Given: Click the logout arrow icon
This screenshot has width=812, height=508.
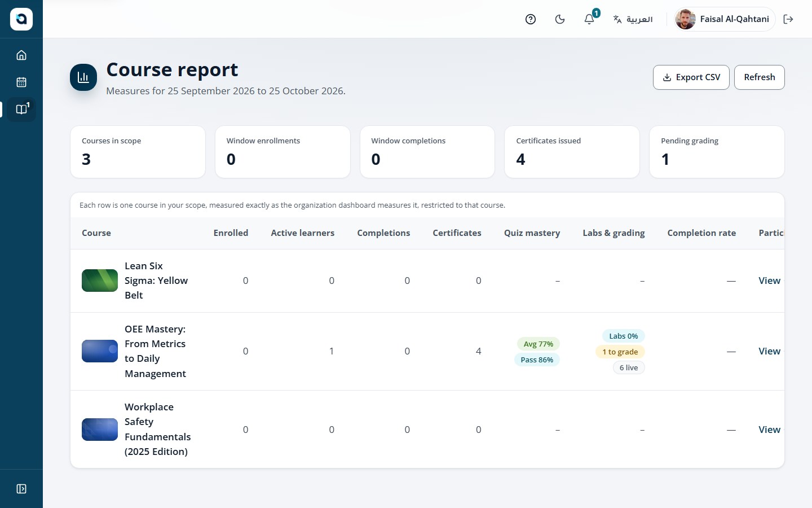Looking at the screenshot, I should pyautogui.click(x=788, y=19).
